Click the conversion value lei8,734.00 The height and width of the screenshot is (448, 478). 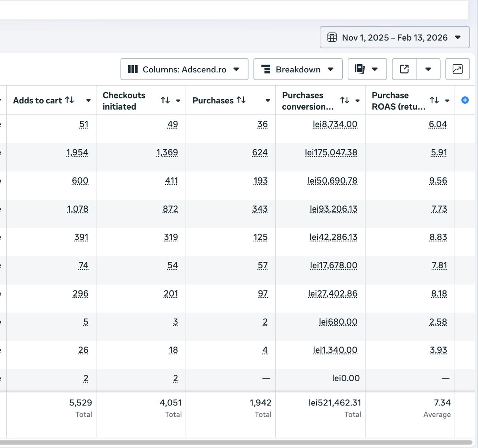tap(335, 125)
